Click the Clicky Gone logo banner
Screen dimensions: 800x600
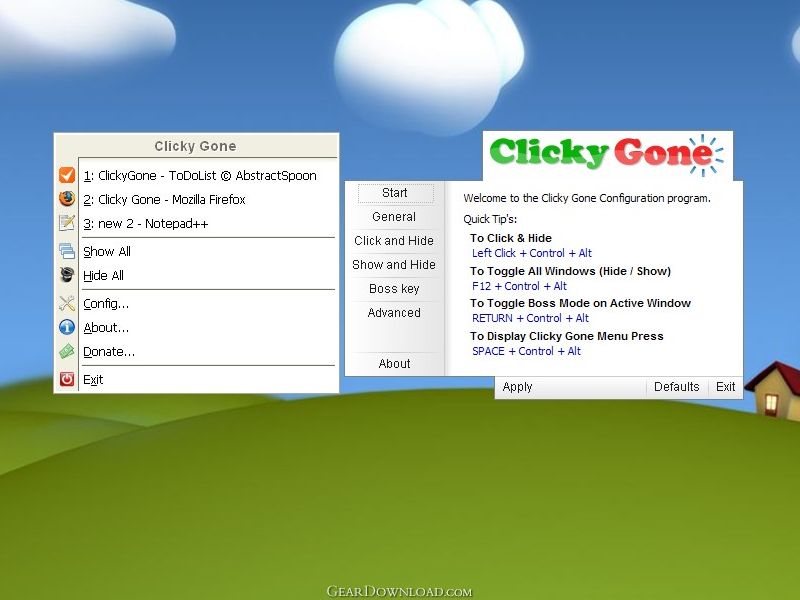tap(607, 155)
